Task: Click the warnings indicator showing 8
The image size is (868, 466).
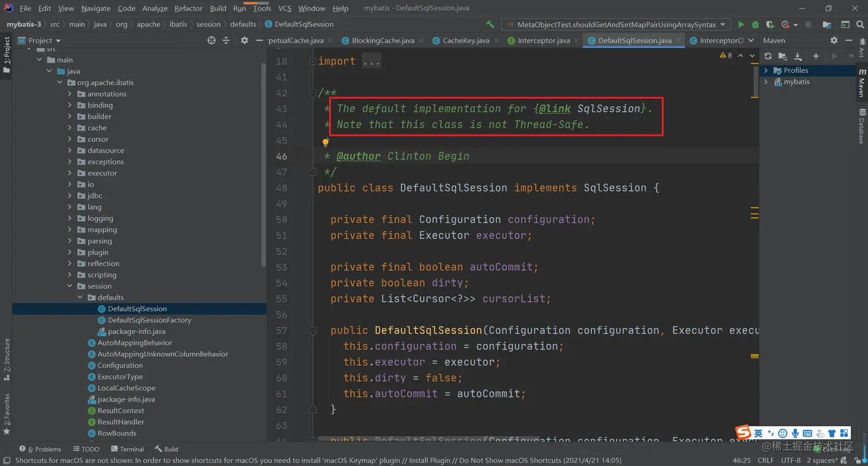Action: pyautogui.click(x=726, y=56)
